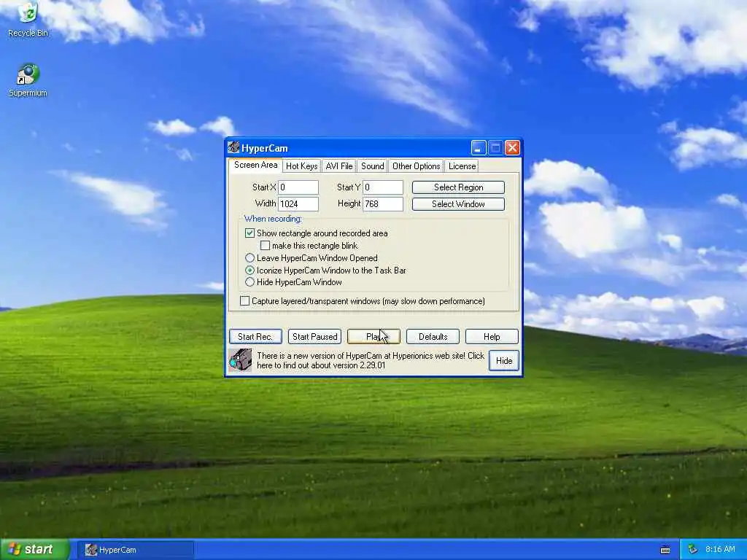Close the HyperCam window
This screenshot has height=560, width=747.
[512, 148]
